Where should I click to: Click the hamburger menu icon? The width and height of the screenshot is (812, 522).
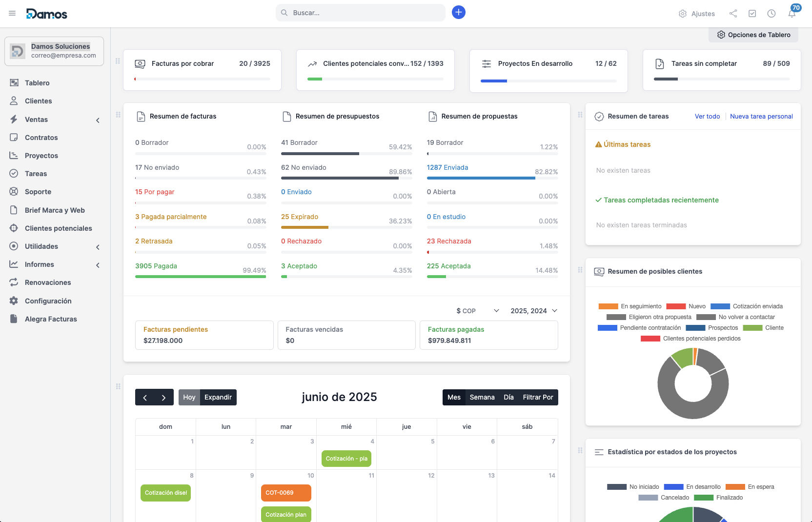12,14
